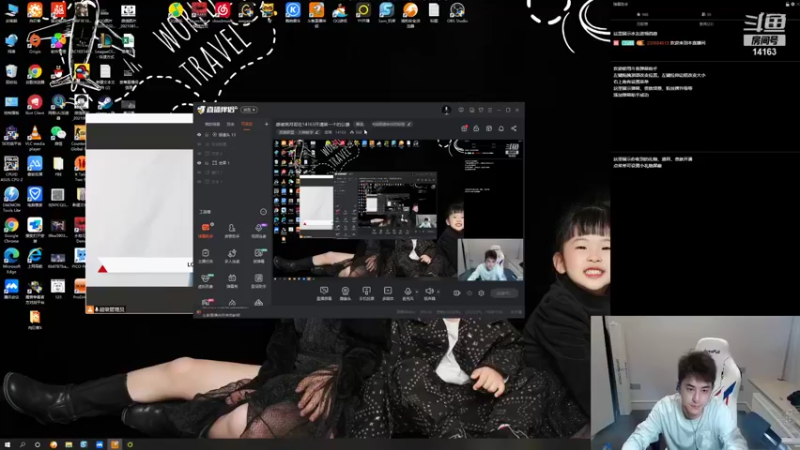Edit the game category selector under the title
The height and width of the screenshot is (450, 800).
point(298,132)
